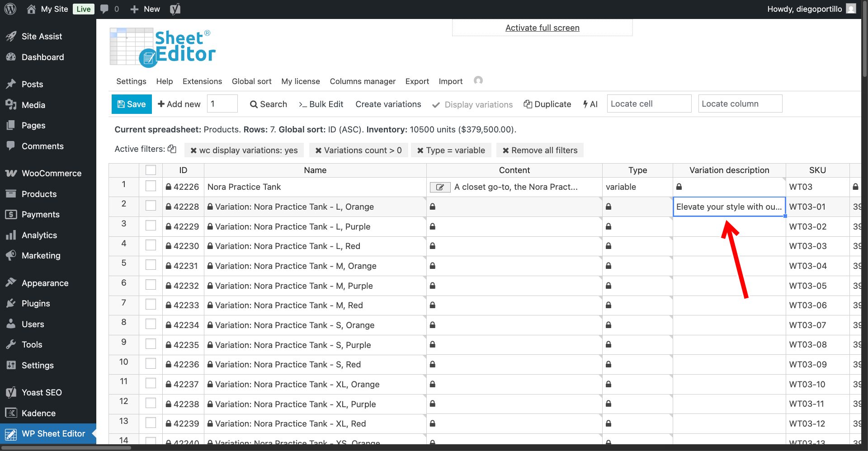This screenshot has height=451, width=868.
Task: Click the comments bubble in admin bar
Action: click(104, 9)
